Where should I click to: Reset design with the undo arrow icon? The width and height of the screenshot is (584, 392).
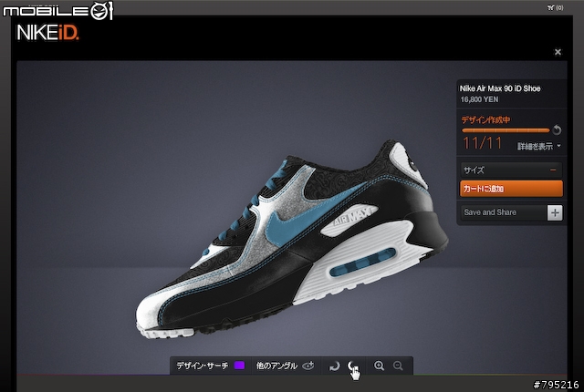557,129
